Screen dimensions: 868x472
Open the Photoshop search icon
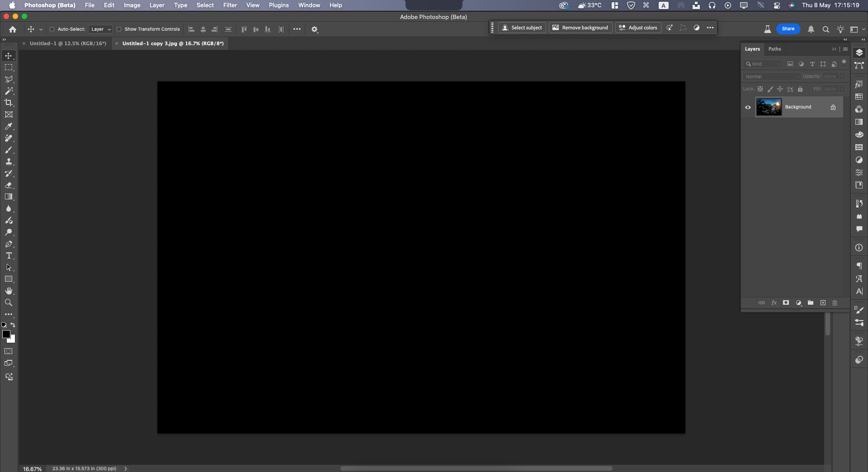pyautogui.click(x=826, y=29)
